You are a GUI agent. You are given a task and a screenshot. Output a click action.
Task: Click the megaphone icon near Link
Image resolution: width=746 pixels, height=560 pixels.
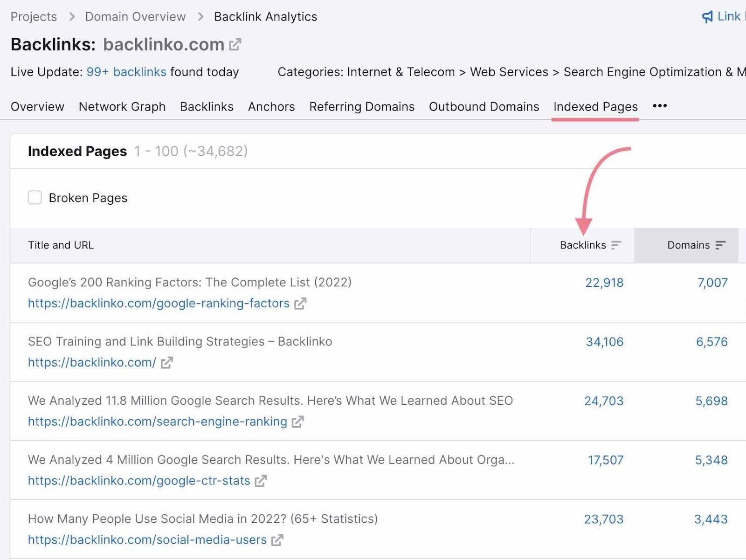coord(707,17)
